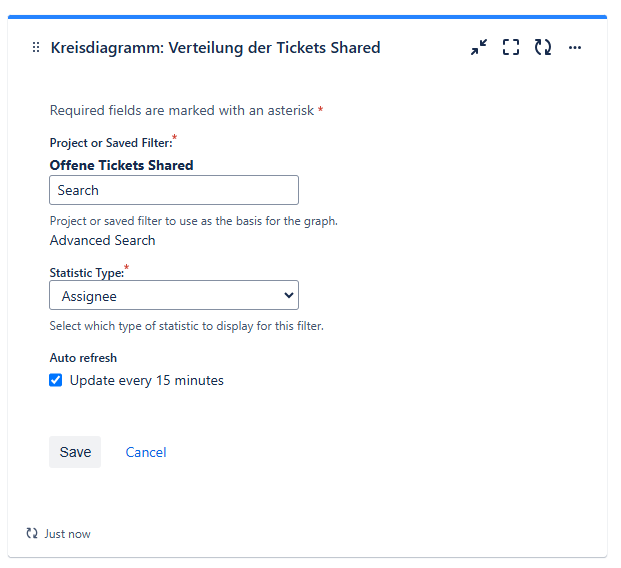621x568 pixels.
Task: Click the Save button
Action: [x=75, y=452]
